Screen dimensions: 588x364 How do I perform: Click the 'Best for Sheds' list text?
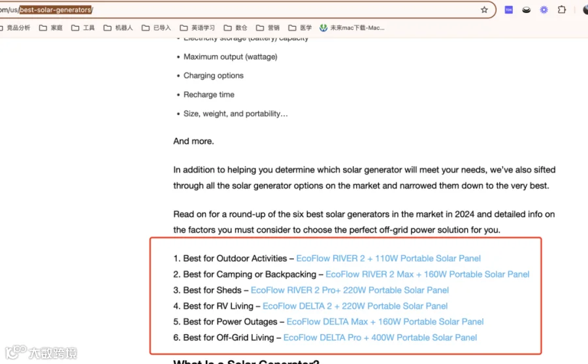[212, 290]
